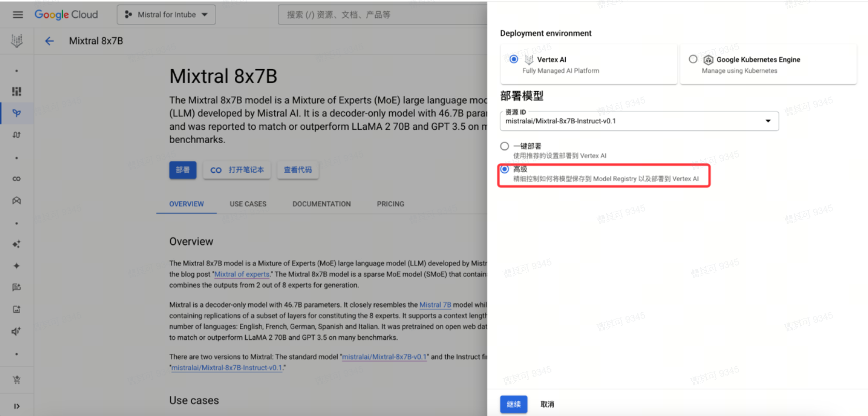
Task: Expand the sidebar with bottom arrow icon
Action: (x=17, y=406)
